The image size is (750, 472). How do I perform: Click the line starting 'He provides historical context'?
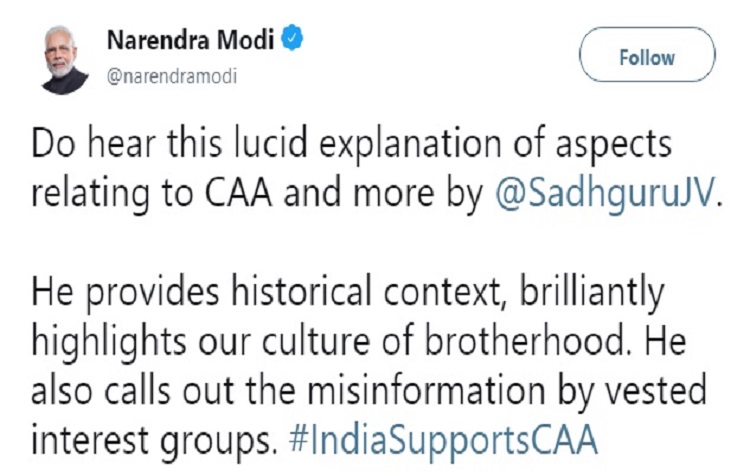coord(348,292)
